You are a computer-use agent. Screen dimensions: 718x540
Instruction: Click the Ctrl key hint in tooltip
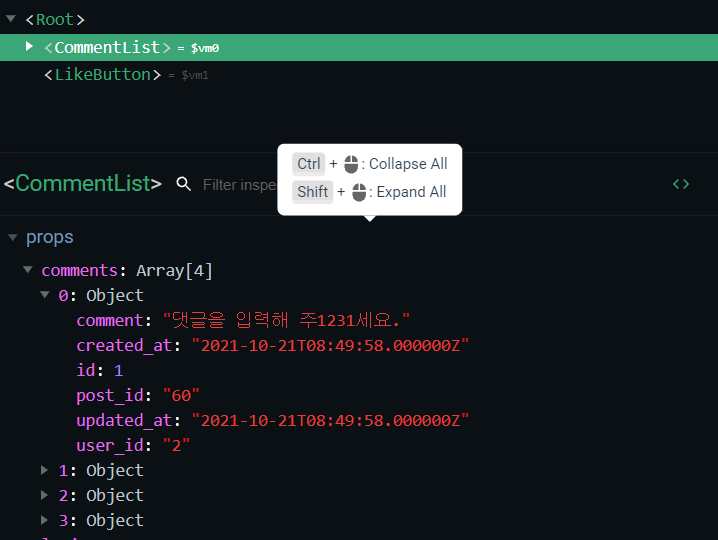tap(309, 164)
